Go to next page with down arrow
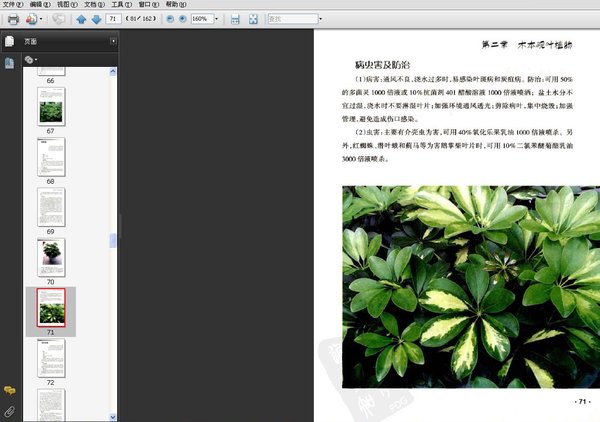This screenshot has width=600, height=422. tap(96, 19)
